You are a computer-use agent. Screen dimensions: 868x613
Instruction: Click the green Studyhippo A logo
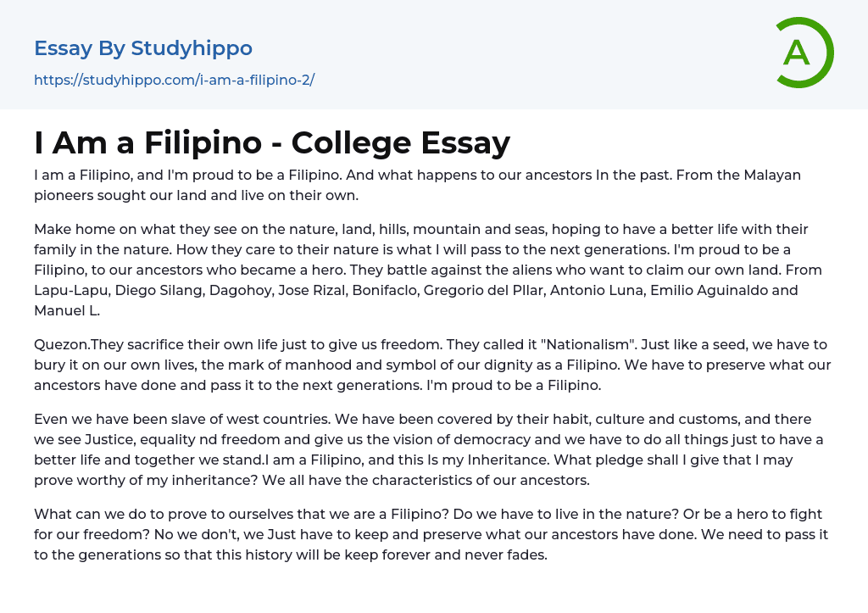804,53
